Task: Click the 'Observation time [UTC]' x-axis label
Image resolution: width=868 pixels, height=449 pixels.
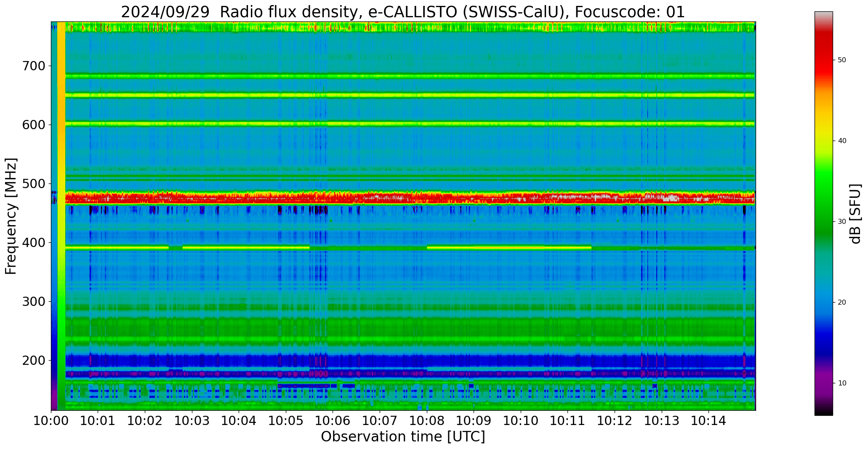Action: point(403,436)
